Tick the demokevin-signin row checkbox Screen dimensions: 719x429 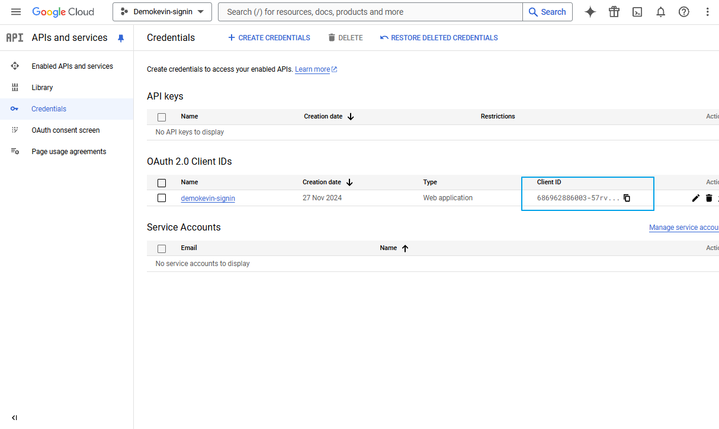click(x=161, y=198)
